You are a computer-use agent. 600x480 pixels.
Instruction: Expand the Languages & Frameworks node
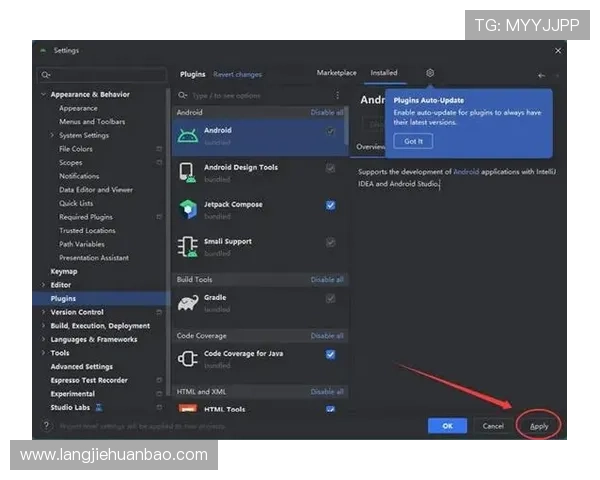coord(43,339)
